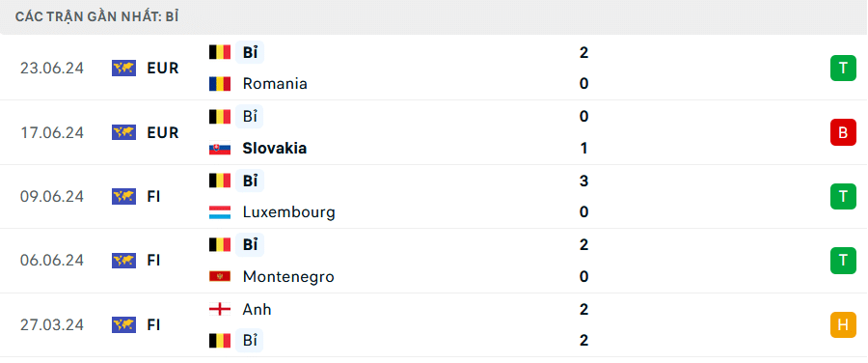Image resolution: width=868 pixels, height=363 pixels.
Task: Click the green T badge for Luxembourg match
Action: tap(843, 196)
